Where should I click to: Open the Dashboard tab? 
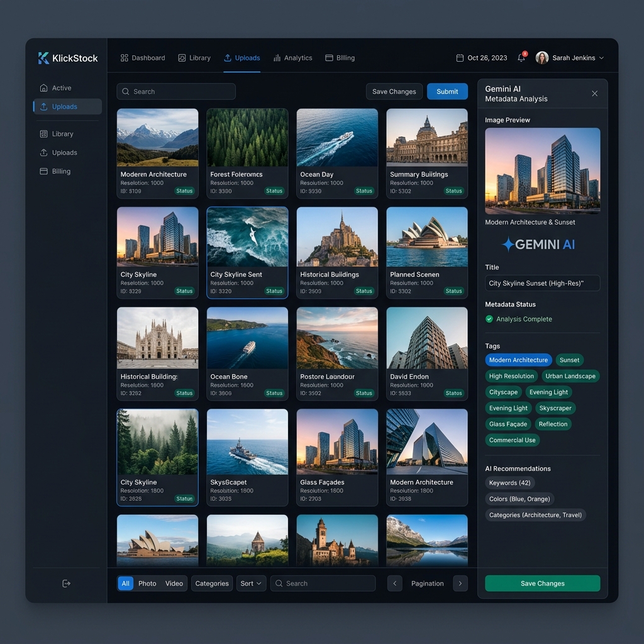[143, 58]
